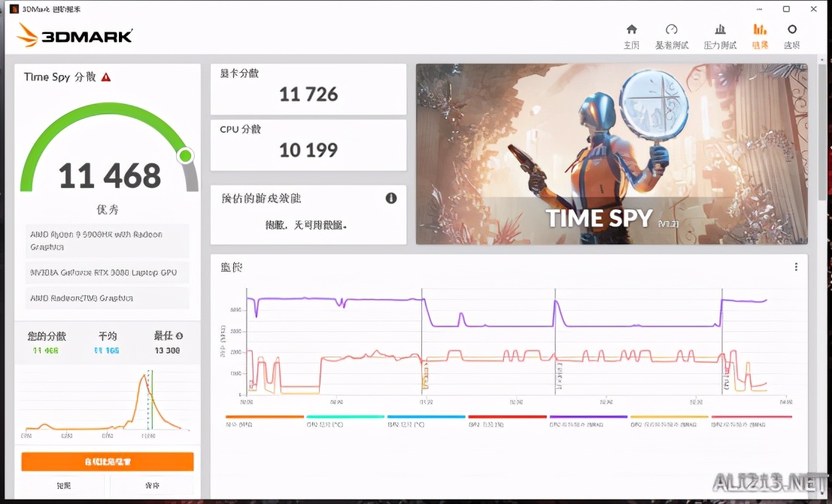Click the Save button beside Load
Image resolution: width=832 pixels, height=504 pixels.
[x=152, y=485]
